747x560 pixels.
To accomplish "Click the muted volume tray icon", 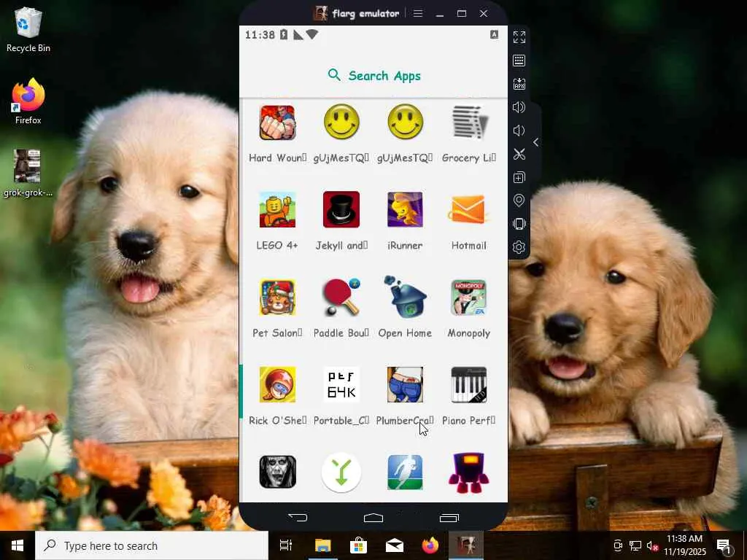I will [652, 545].
